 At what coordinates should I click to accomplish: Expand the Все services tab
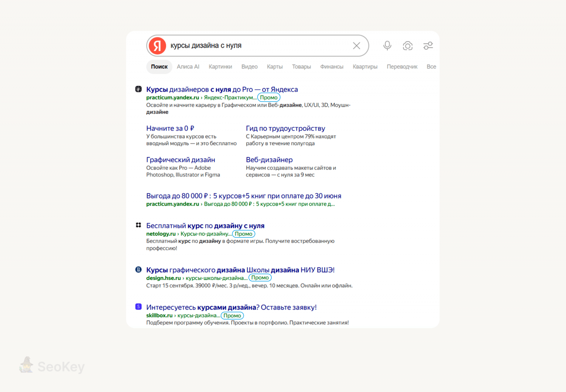431,67
